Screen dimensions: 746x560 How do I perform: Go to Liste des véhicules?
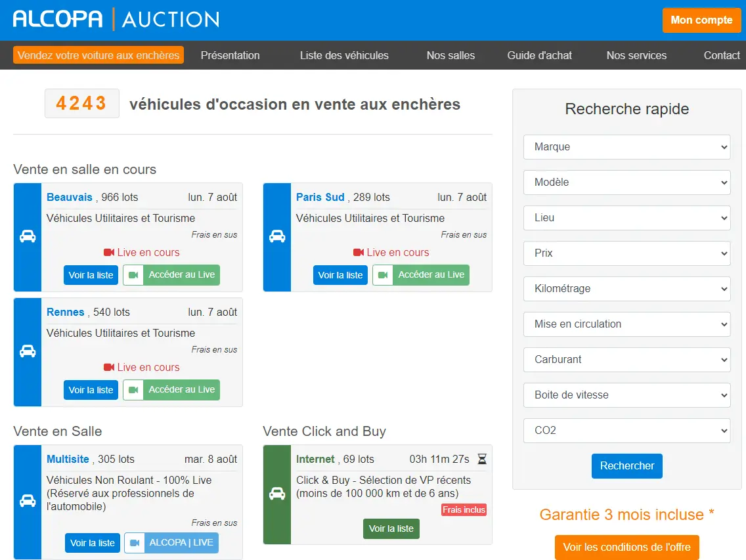point(344,56)
